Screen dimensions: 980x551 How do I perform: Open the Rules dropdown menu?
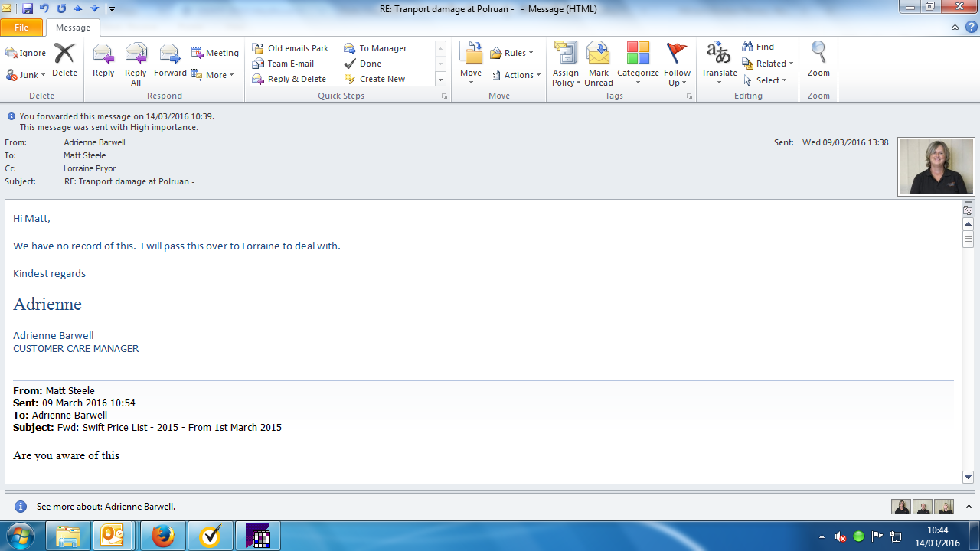[511, 53]
